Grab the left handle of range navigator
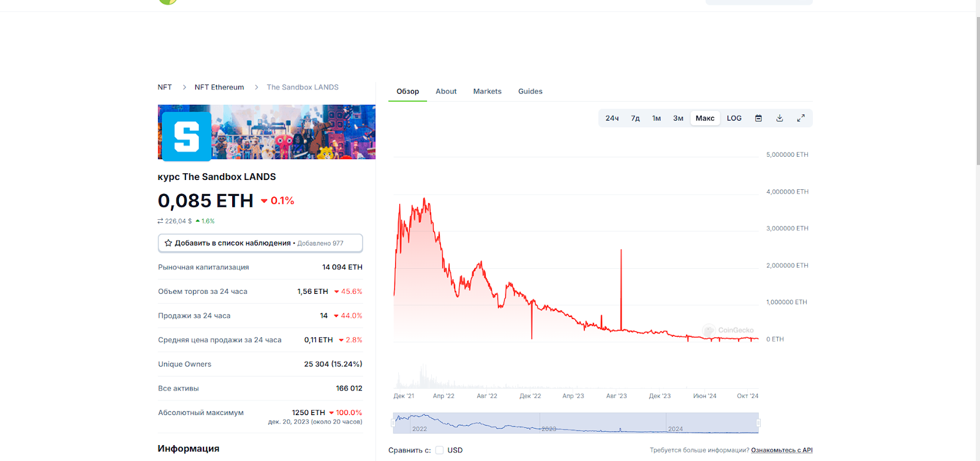Viewport: 980px width, 461px height. (393, 423)
